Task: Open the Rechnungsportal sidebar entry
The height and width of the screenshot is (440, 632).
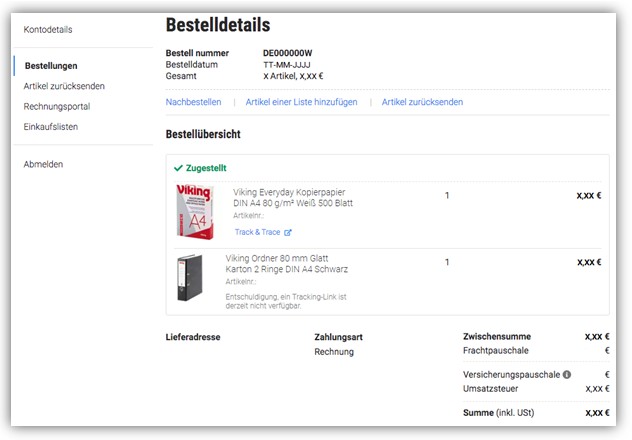Action: click(57, 106)
